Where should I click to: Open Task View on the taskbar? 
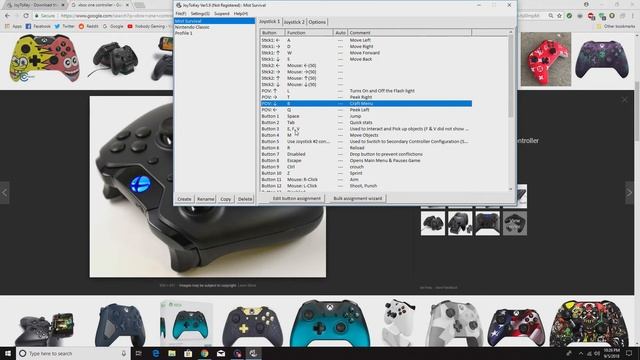[x=139, y=353]
